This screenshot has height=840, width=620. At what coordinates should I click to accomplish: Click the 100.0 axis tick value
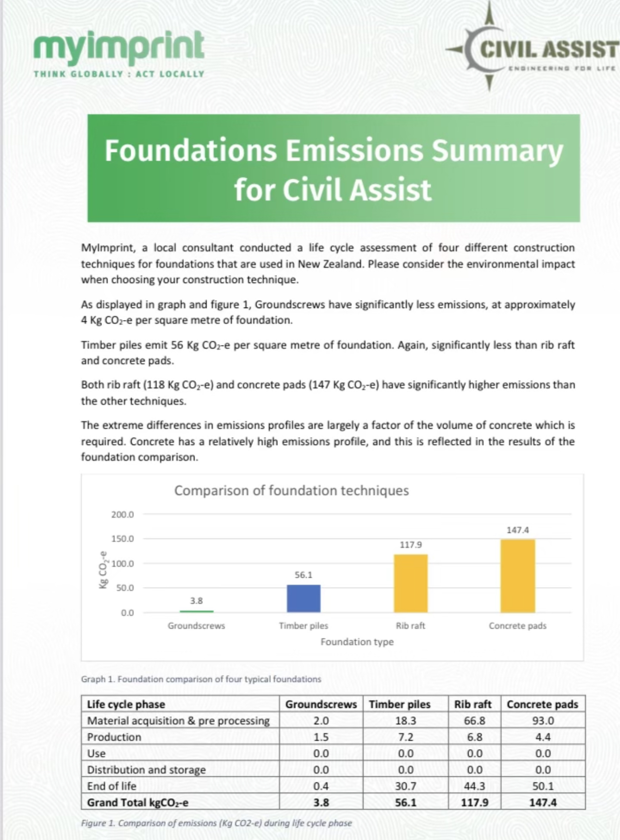[x=123, y=563]
